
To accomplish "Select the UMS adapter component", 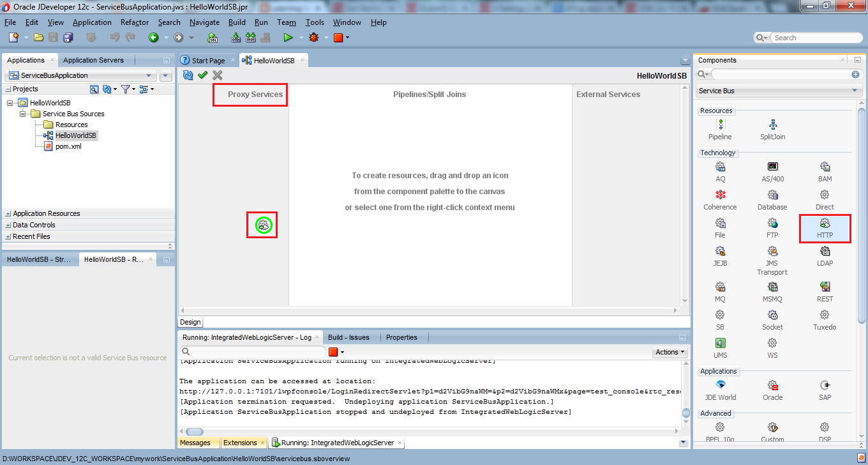I will click(720, 347).
